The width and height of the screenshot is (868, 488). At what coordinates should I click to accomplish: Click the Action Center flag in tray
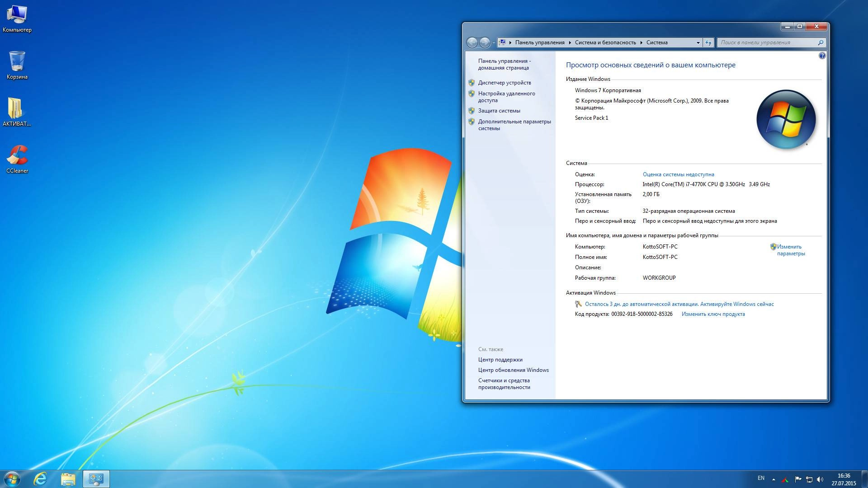(x=798, y=479)
